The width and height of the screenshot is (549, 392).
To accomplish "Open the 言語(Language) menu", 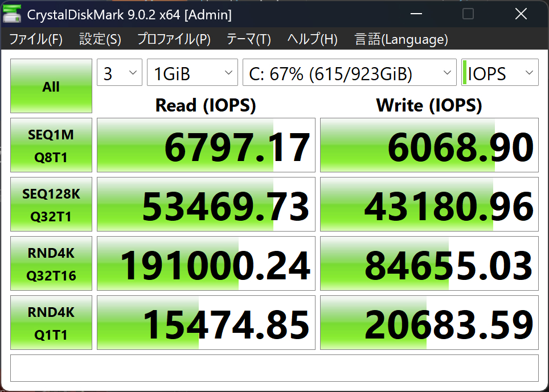I will pyautogui.click(x=401, y=39).
